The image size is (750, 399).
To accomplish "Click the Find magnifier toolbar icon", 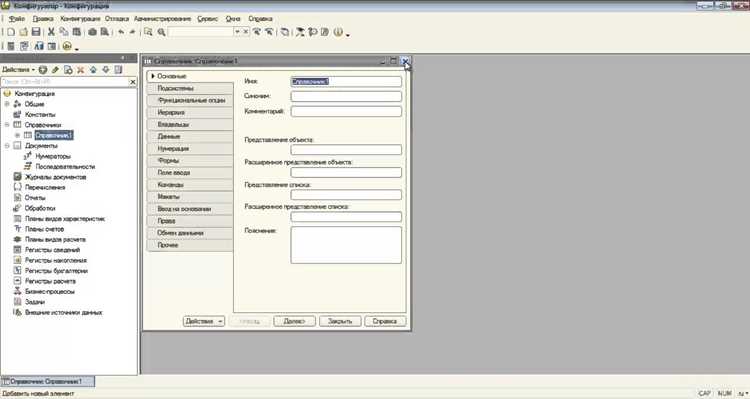I will point(162,32).
